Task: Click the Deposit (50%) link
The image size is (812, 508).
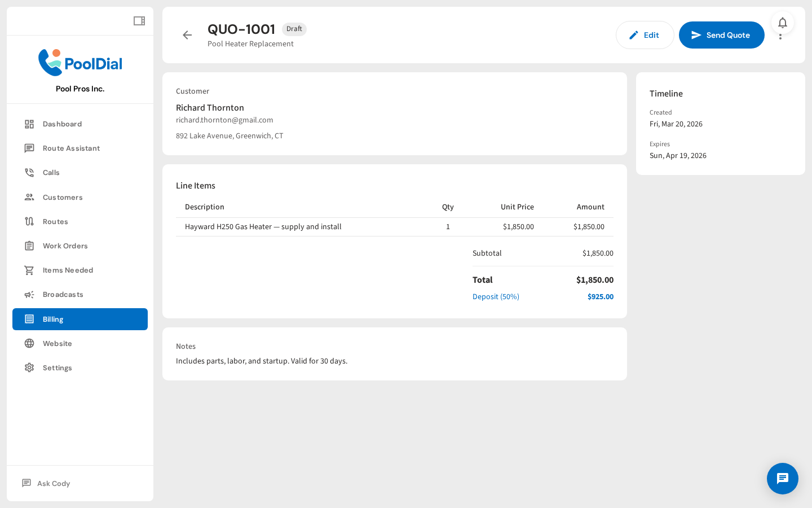Action: pyautogui.click(x=496, y=296)
